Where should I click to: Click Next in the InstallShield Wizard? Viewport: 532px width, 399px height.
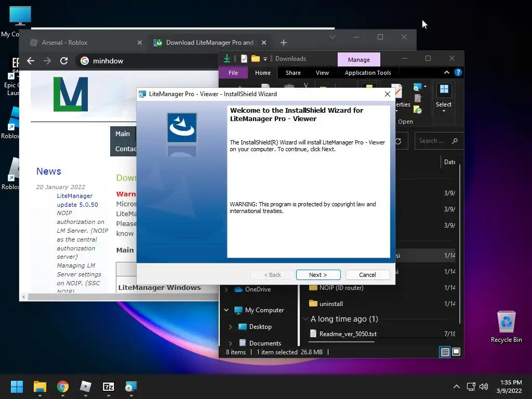318,275
